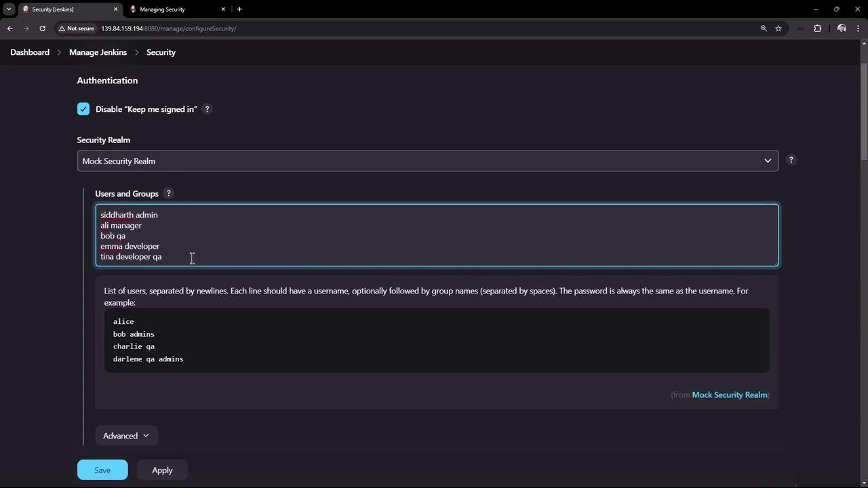Open help for Users and Groups
Image resolution: width=868 pixels, height=488 pixels.
click(x=169, y=193)
